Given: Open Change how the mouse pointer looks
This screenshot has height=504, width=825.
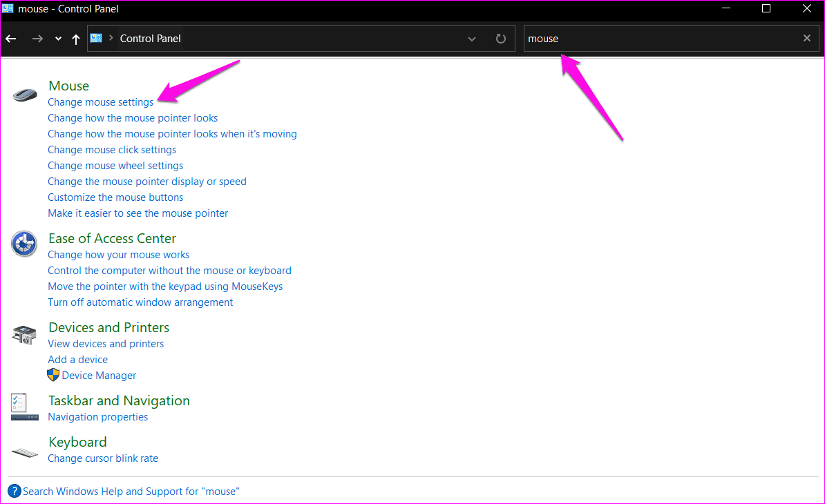Looking at the screenshot, I should [133, 118].
